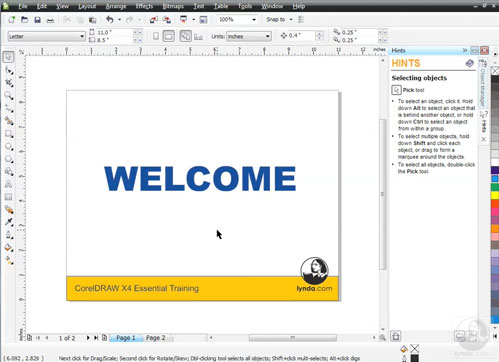The width and height of the screenshot is (499, 362).
Task: Select the Ellipse tool
Action: point(9,147)
